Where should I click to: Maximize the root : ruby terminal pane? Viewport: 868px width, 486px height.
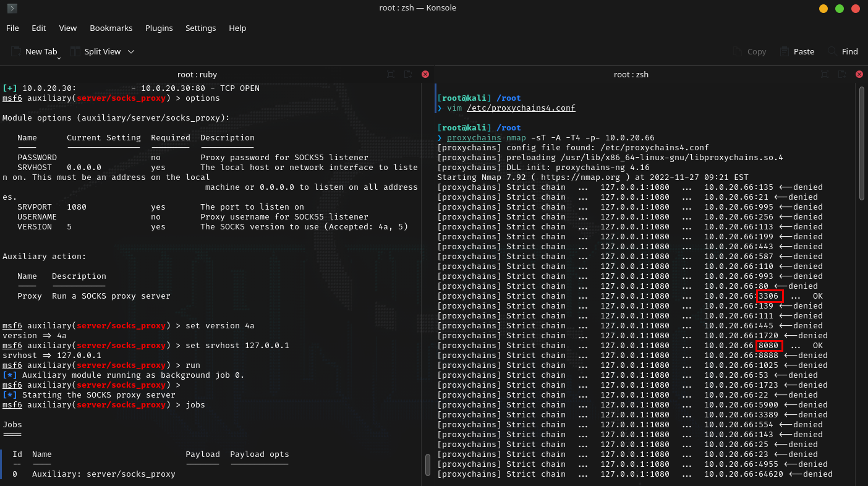pyautogui.click(x=391, y=74)
